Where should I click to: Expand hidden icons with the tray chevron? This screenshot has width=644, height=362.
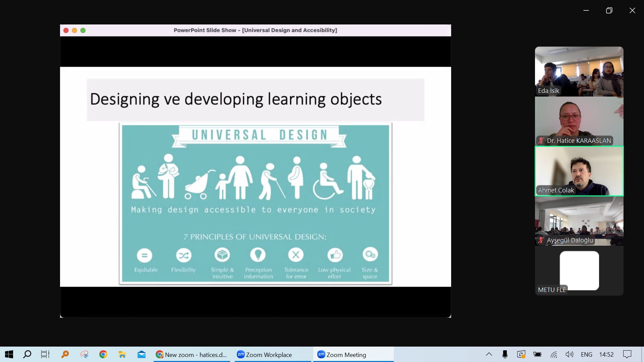point(489,354)
